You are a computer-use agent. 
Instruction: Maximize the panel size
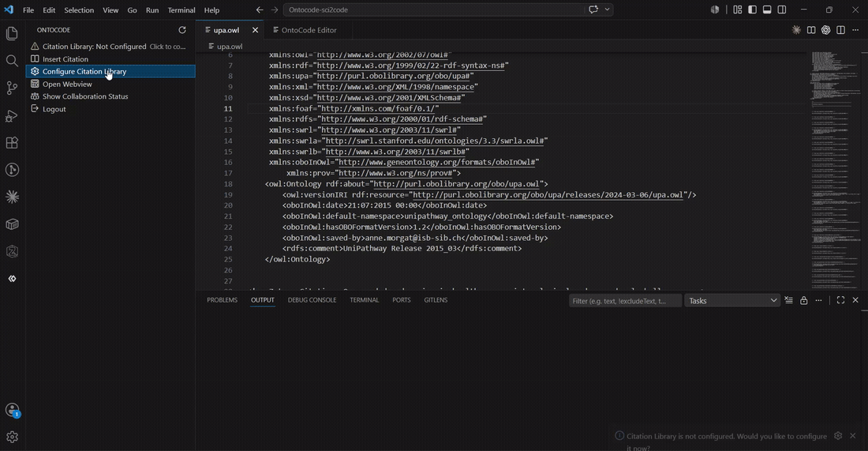click(x=840, y=300)
